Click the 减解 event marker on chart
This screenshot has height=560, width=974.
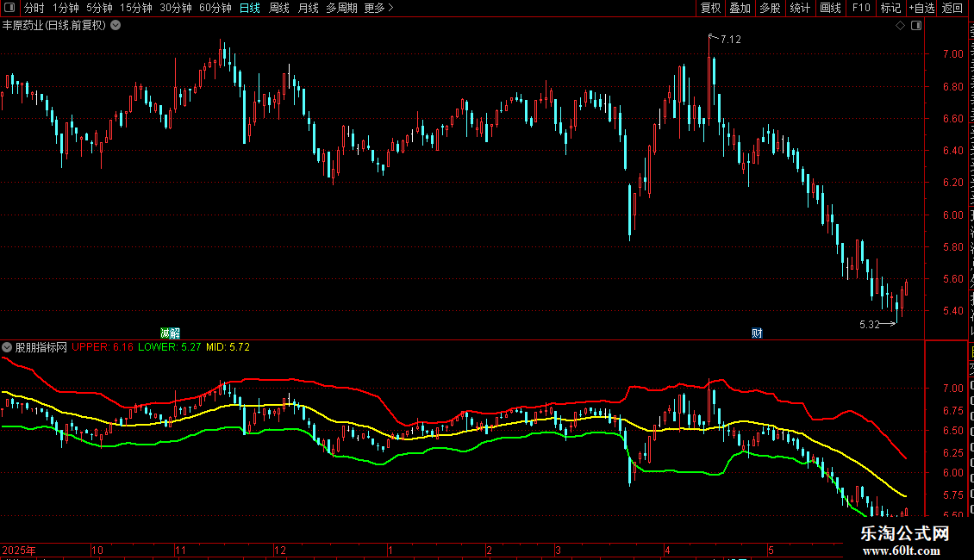pos(170,333)
